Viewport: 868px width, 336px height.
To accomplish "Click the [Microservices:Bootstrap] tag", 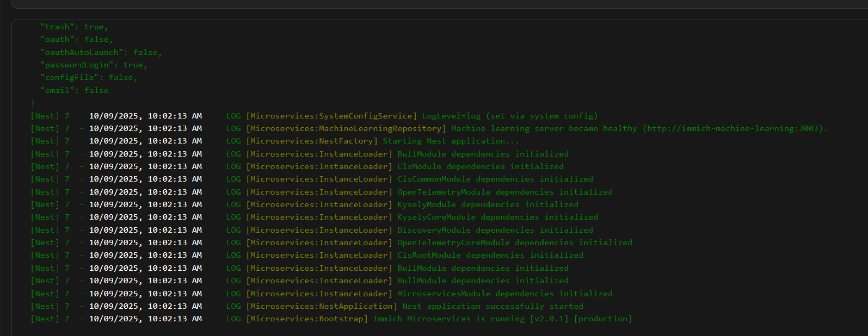I will pos(307,319).
